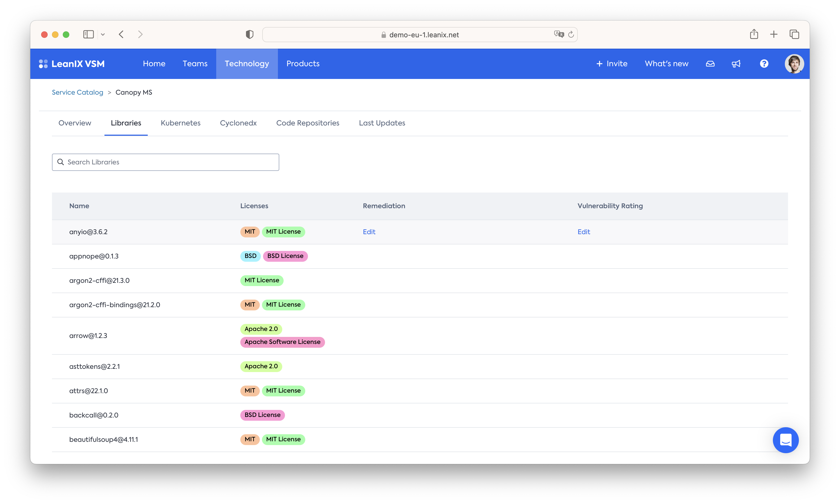The width and height of the screenshot is (840, 504).
Task: Edit remediation for anyio@3.6.2
Action: click(369, 232)
